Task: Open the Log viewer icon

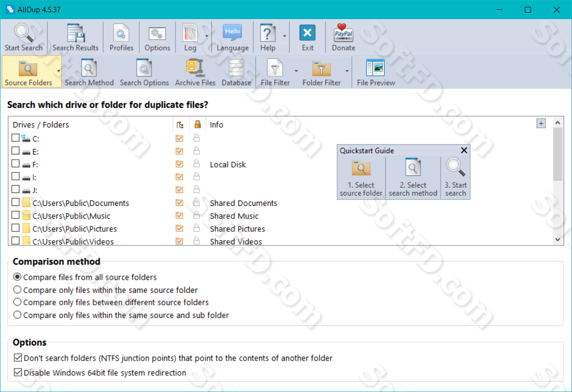Action: tap(190, 33)
